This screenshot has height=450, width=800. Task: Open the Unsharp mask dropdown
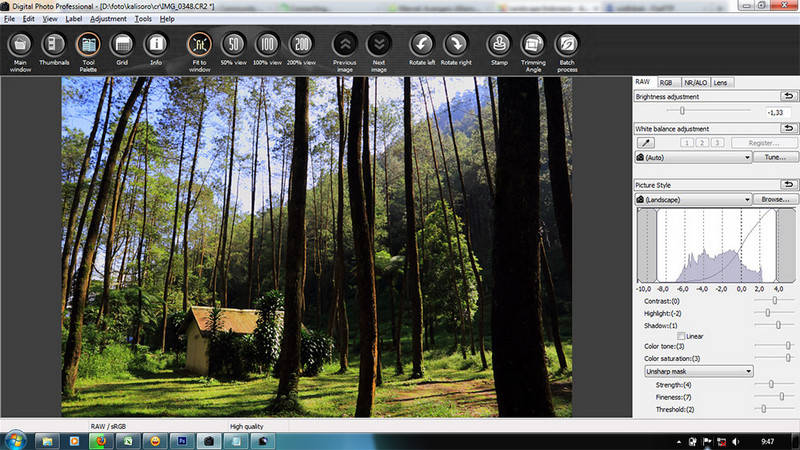pyautogui.click(x=698, y=371)
